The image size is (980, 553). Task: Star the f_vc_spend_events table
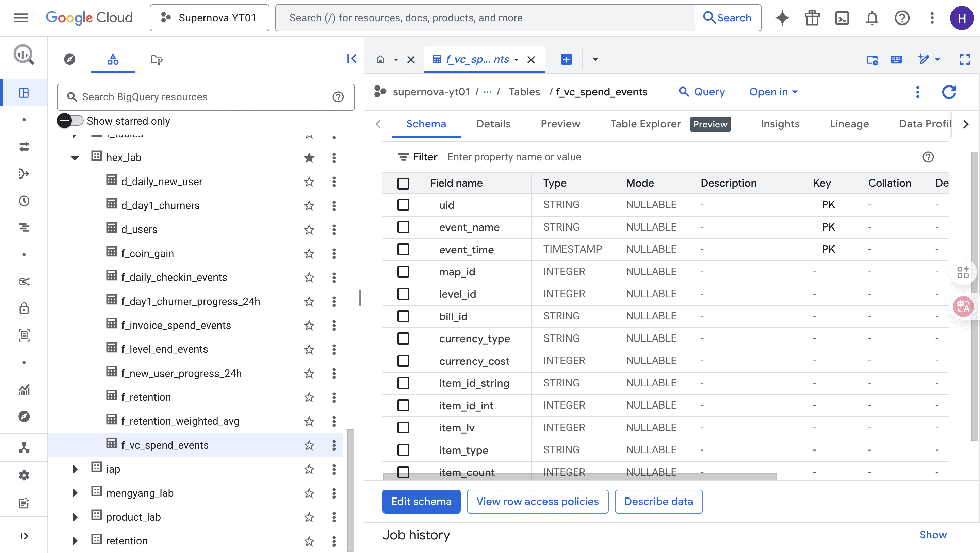(309, 445)
